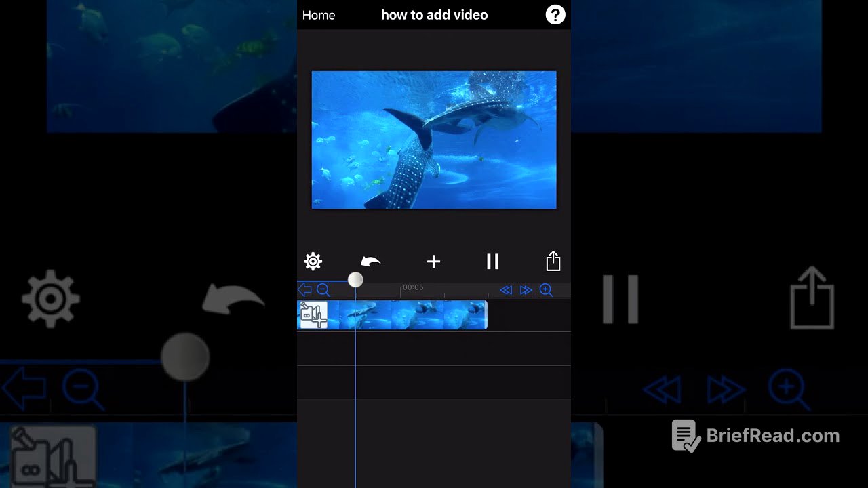Select the whale shark clip in the timeline
Screen dimensions: 868x488
(x=393, y=315)
